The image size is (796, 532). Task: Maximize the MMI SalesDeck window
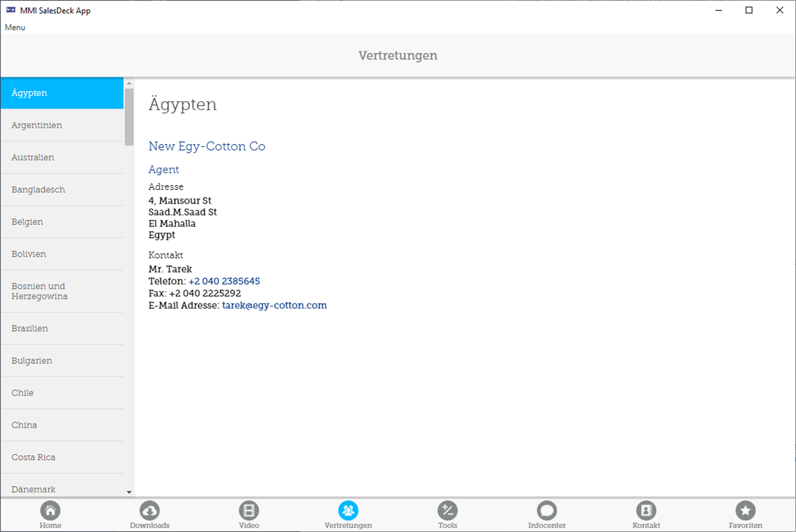pyautogui.click(x=749, y=11)
